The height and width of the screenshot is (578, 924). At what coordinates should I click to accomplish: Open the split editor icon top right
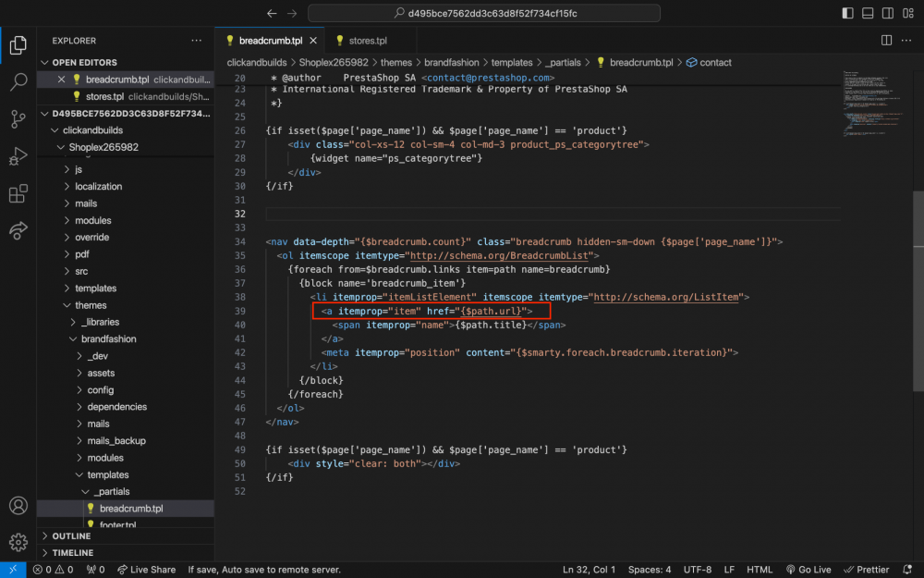886,41
